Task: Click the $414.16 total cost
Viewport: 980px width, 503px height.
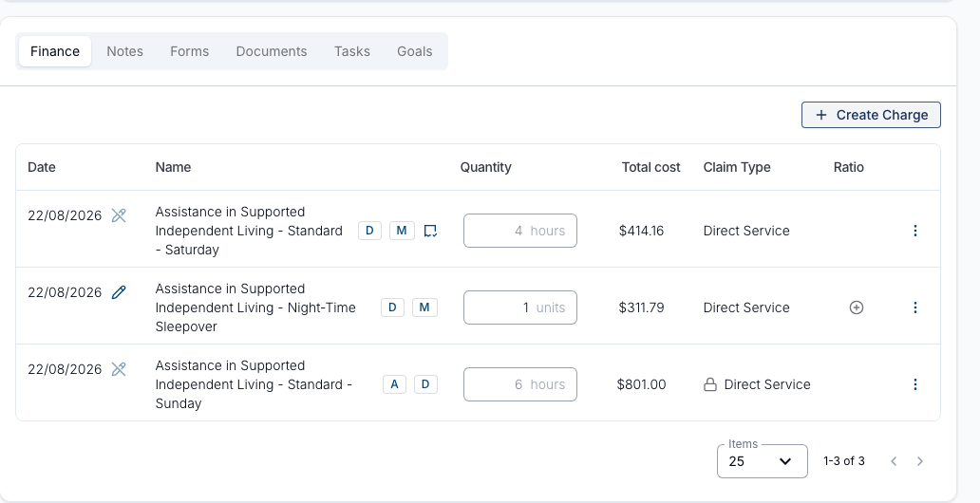Action: (641, 231)
